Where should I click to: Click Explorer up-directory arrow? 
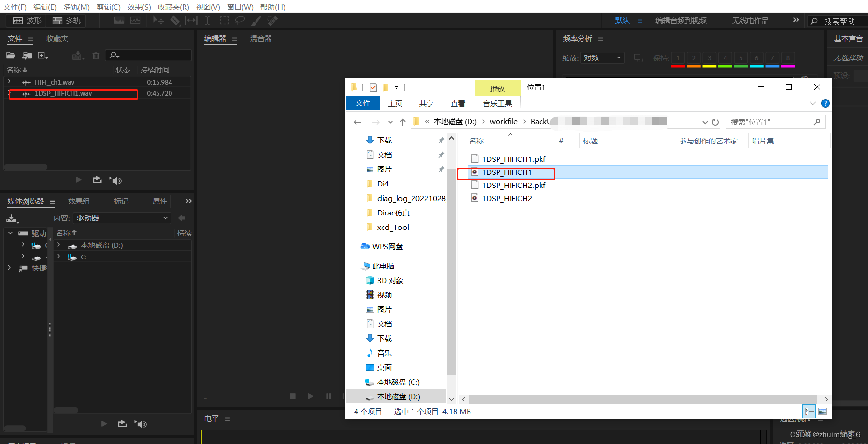click(x=402, y=122)
